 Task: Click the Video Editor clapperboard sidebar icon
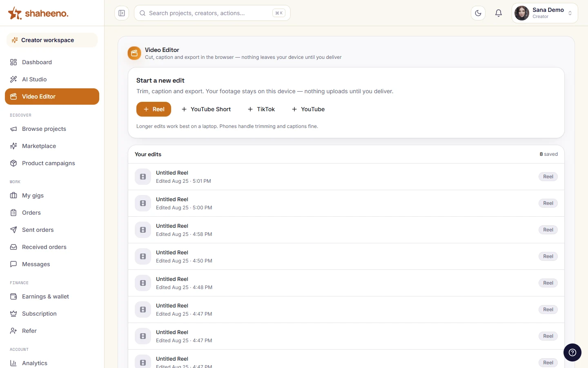point(13,96)
